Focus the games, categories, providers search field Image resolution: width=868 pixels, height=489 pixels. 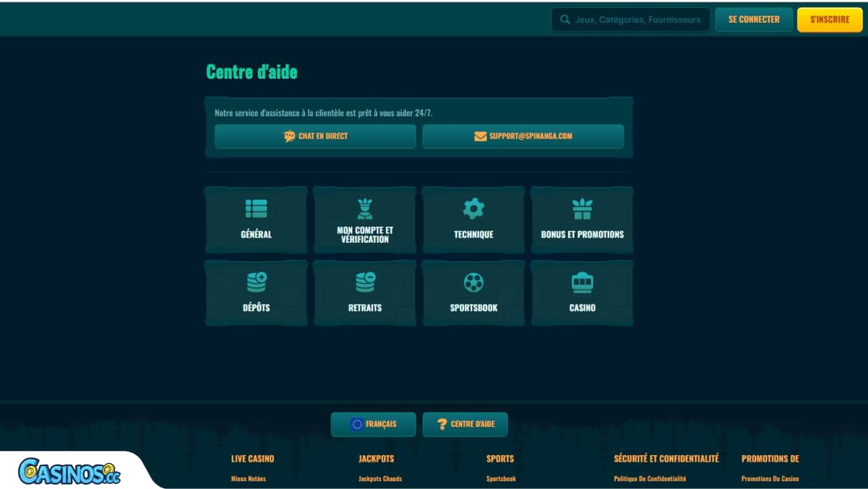click(x=631, y=20)
